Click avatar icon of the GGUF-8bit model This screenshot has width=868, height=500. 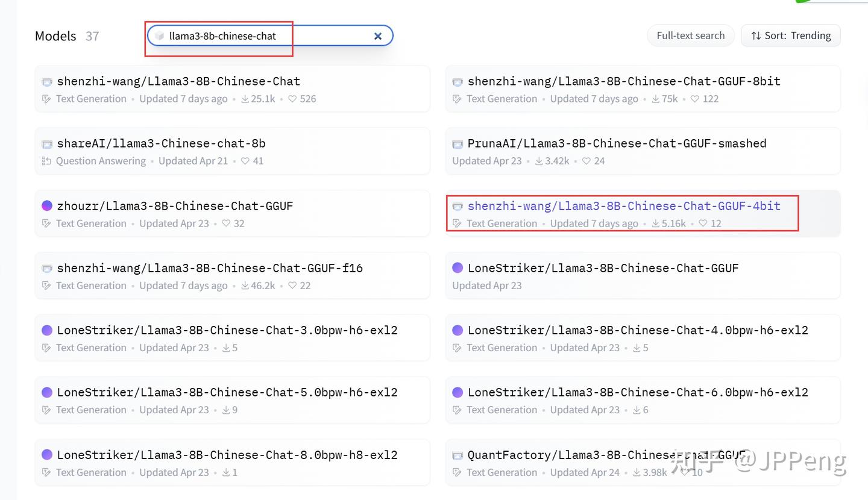pos(458,82)
